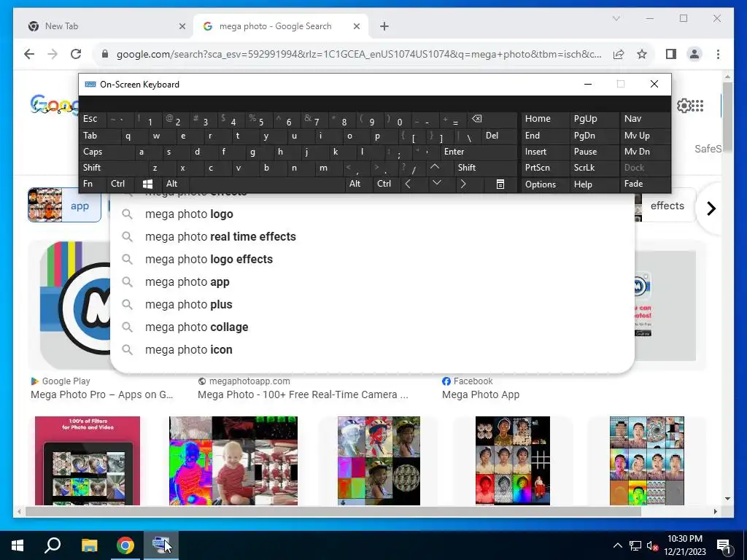Image resolution: width=747 pixels, height=560 pixels.
Task: Click the up arrow key on keyboard
Action: 435,167
